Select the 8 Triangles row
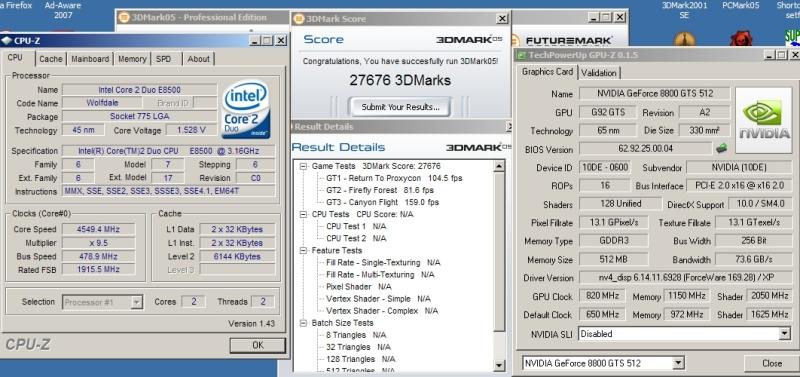Screen dimensions: 800x377 pyautogui.click(x=356, y=335)
